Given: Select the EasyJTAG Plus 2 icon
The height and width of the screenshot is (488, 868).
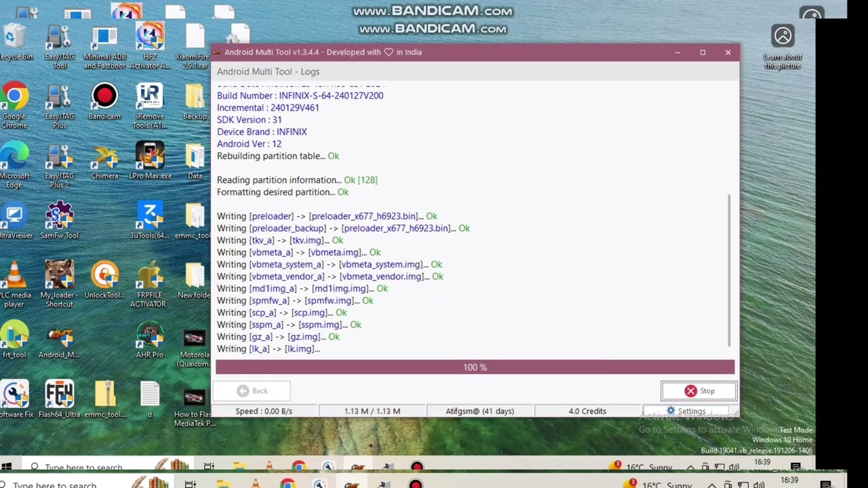Looking at the screenshot, I should [x=60, y=166].
